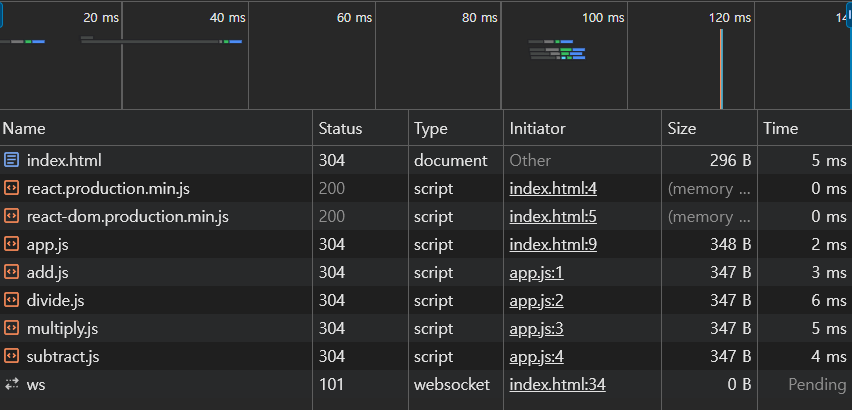852x410 pixels.
Task: Click the websocket icon beside ws
Action: click(12, 384)
